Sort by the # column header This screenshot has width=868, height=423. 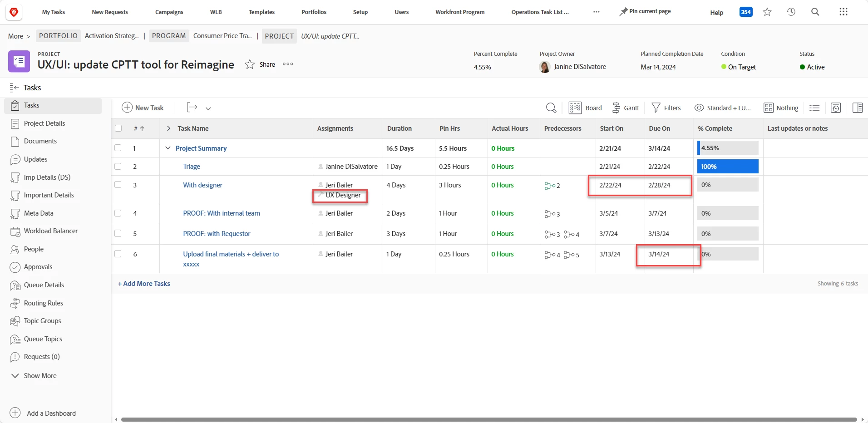tap(139, 128)
